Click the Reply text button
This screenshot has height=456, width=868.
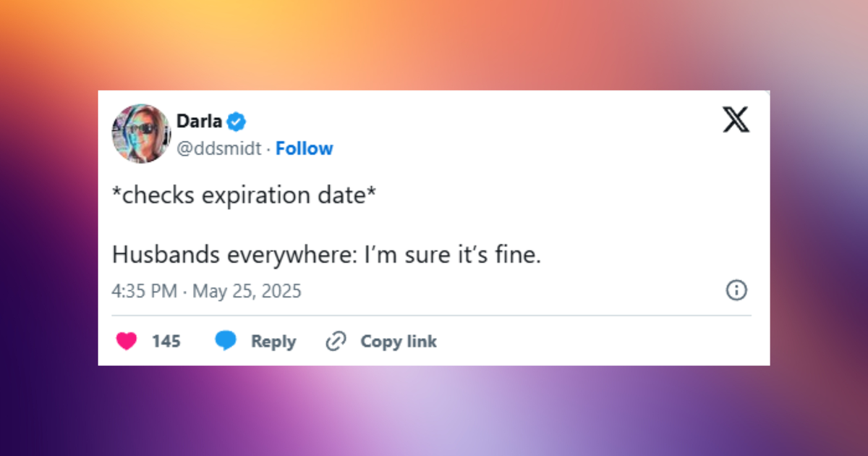[273, 341]
